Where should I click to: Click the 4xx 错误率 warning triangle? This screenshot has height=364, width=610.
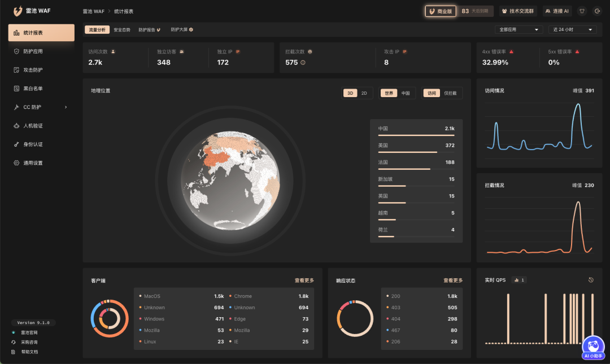(511, 52)
